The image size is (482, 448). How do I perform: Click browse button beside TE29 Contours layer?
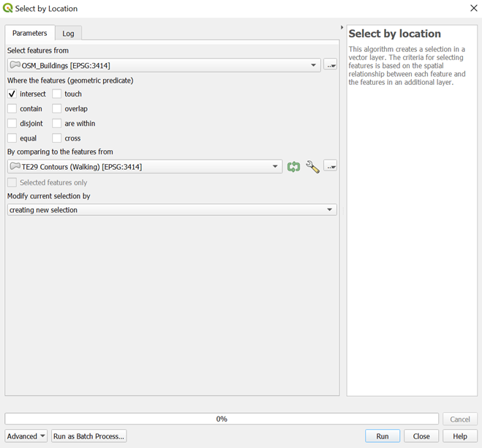(x=331, y=167)
